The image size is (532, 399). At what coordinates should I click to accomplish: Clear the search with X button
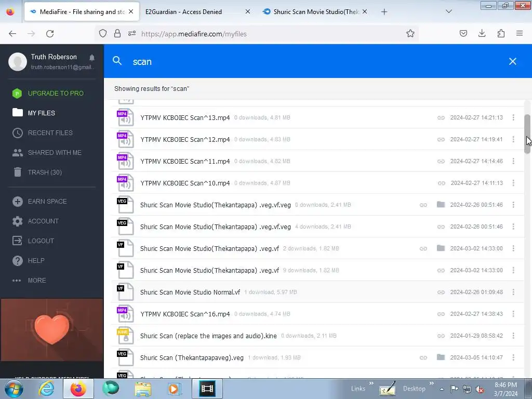click(513, 61)
